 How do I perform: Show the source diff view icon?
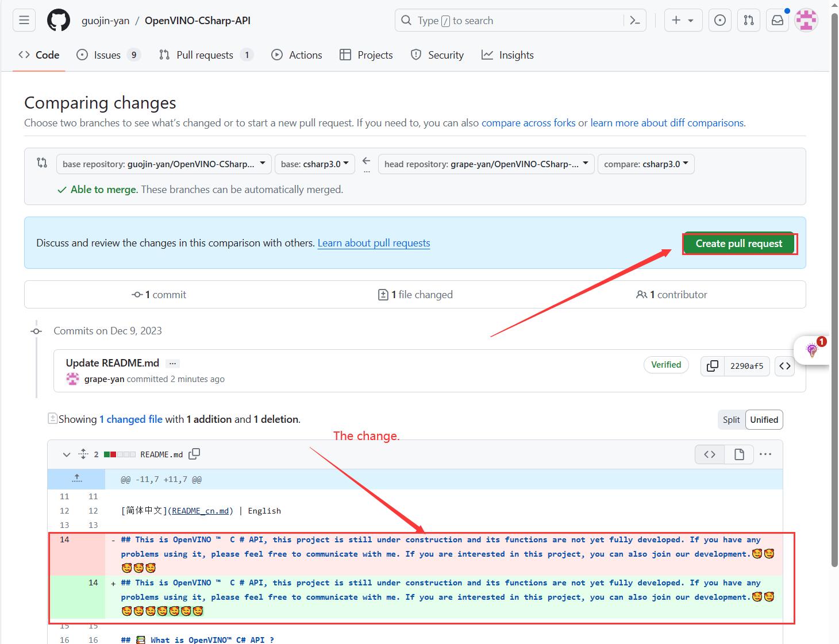[x=710, y=454]
